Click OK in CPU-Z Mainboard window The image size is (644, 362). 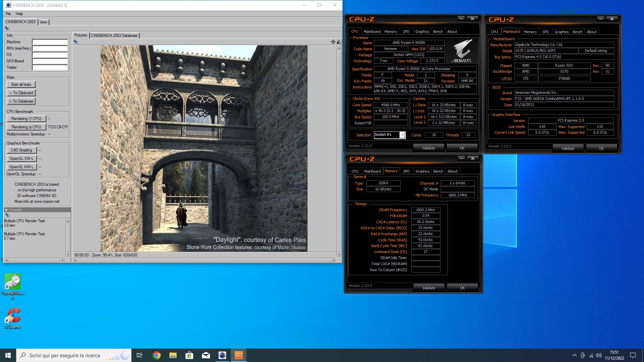tap(601, 148)
